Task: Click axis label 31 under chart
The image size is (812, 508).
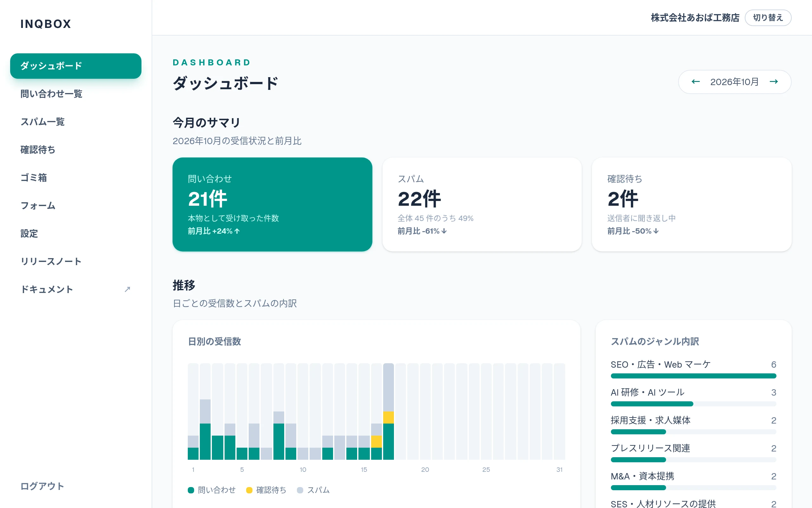Action: click(559, 469)
